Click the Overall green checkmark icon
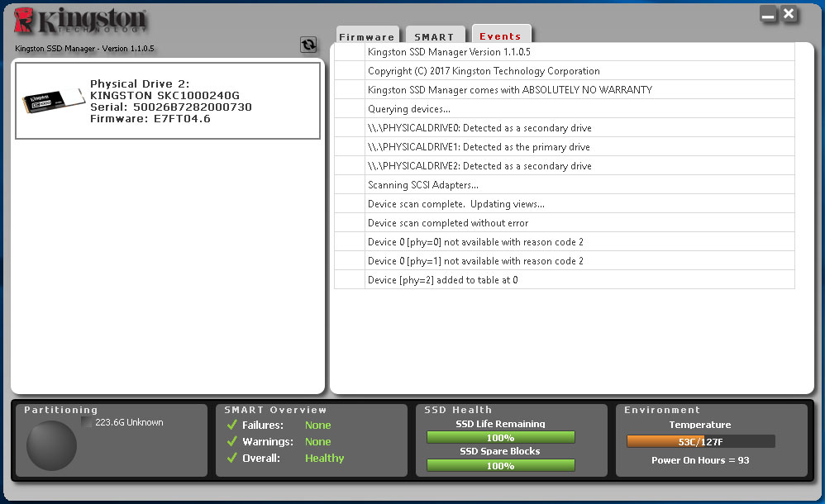 point(231,458)
